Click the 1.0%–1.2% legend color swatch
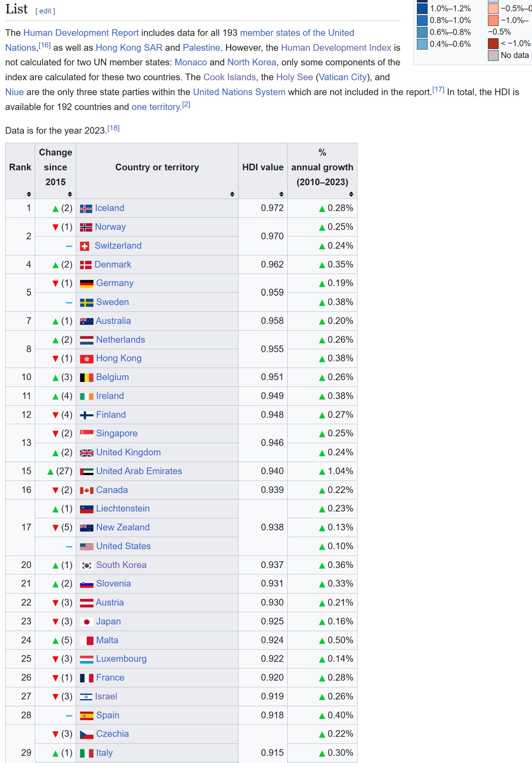The image size is (532, 763). (x=422, y=8)
